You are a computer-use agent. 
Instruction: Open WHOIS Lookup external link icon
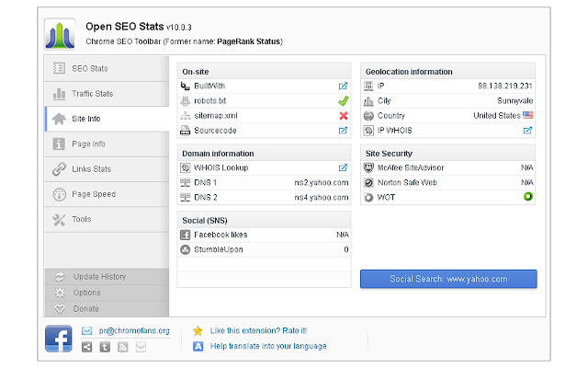(343, 167)
